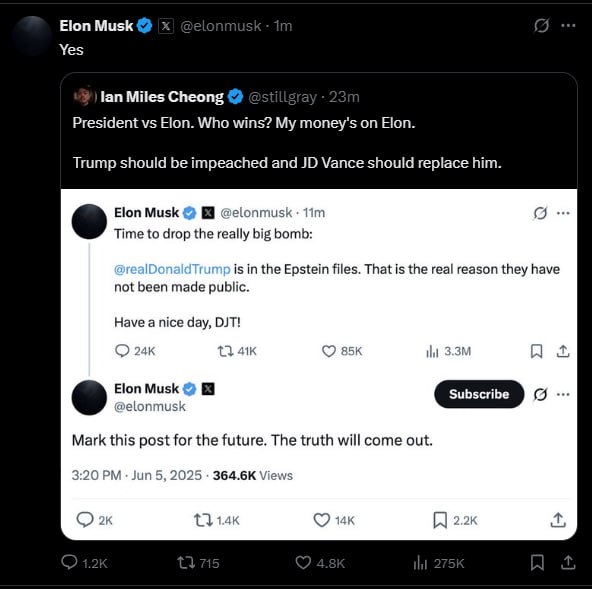
Task: Open more options next to Subscribe button
Action: pos(563,395)
